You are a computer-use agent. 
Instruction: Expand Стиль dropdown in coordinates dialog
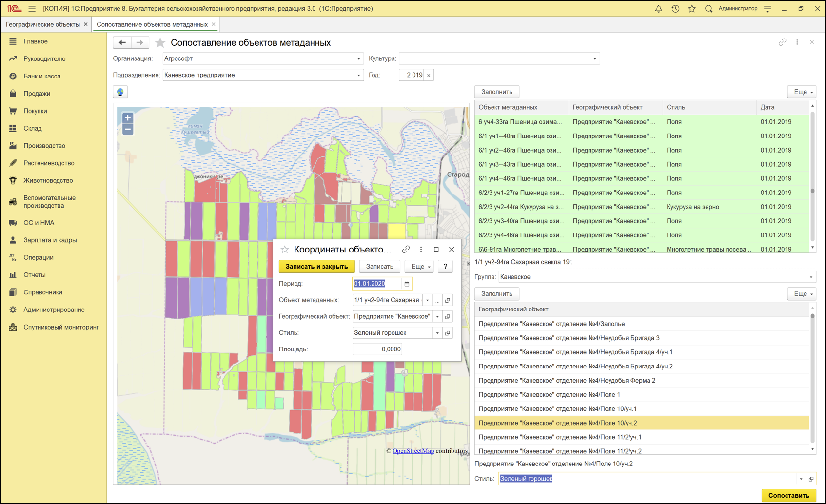[x=437, y=333]
